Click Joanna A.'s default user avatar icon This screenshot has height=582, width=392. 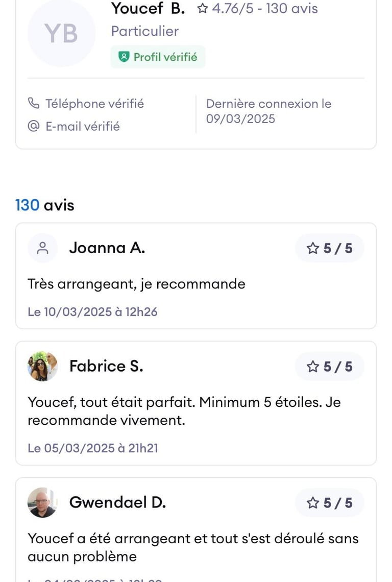(x=43, y=248)
